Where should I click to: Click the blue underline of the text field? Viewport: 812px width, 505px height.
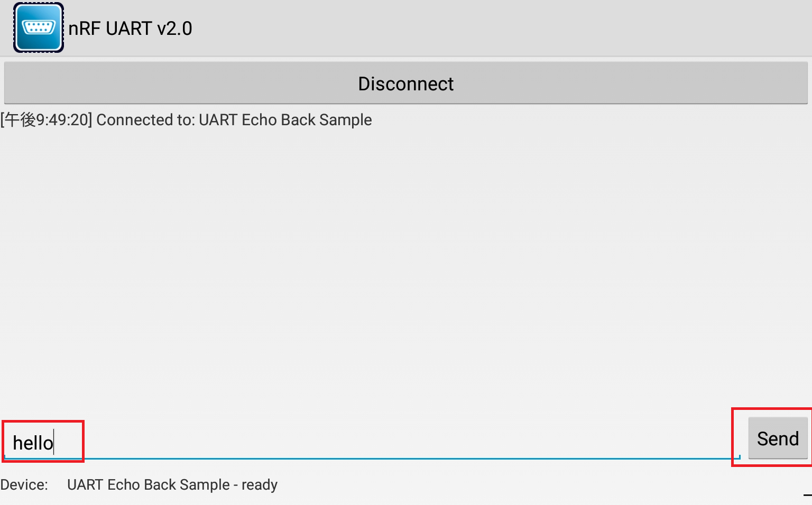370,457
